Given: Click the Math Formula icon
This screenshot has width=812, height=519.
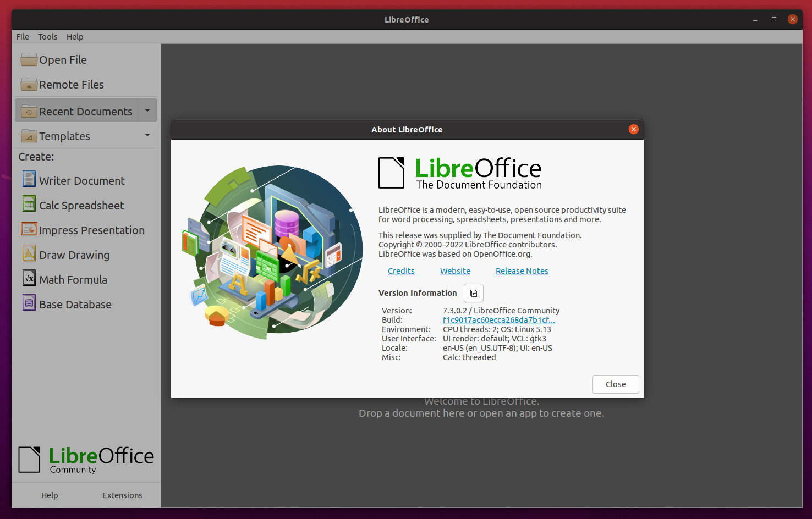Looking at the screenshot, I should coord(29,278).
